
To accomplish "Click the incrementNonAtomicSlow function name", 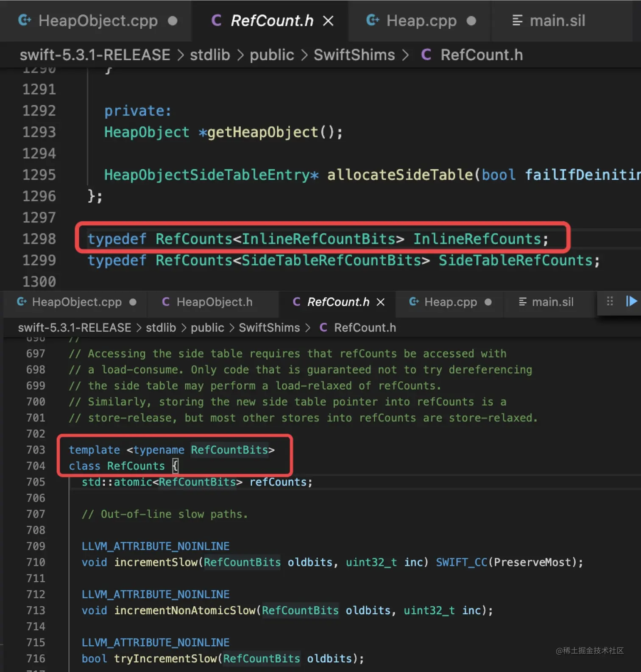I will click(185, 610).
